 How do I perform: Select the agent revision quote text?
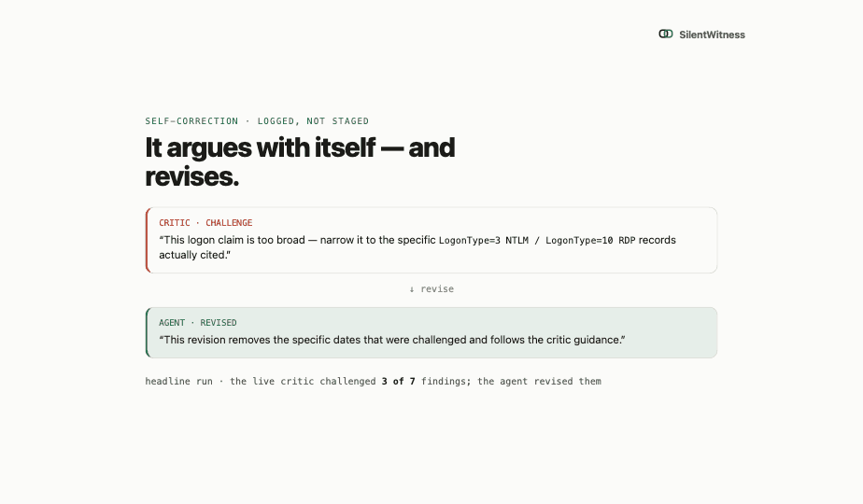[x=392, y=340]
